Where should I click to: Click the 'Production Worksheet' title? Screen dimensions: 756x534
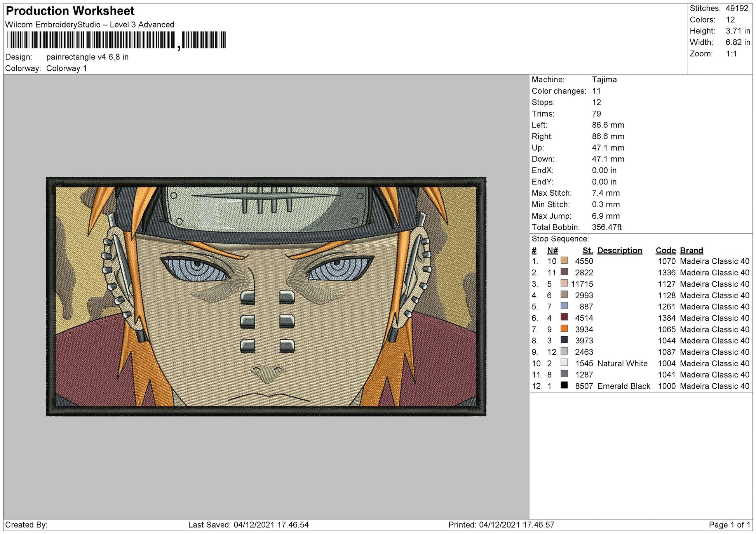(70, 11)
